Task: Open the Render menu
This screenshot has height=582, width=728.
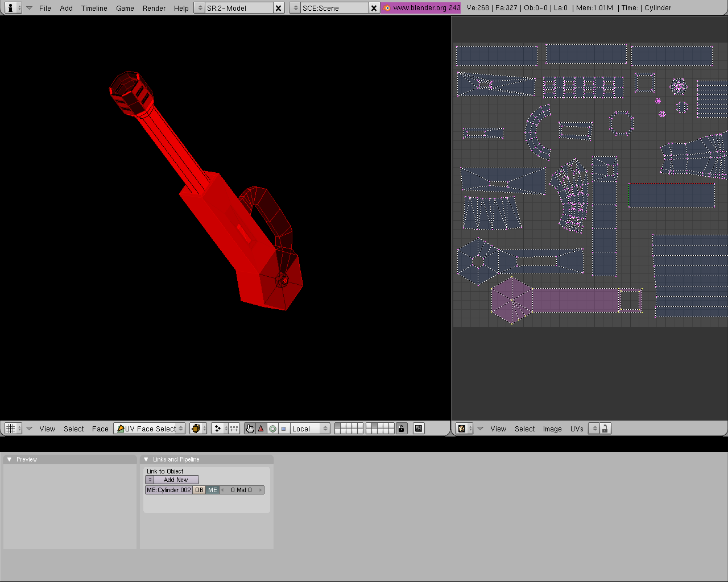Action: pyautogui.click(x=154, y=8)
